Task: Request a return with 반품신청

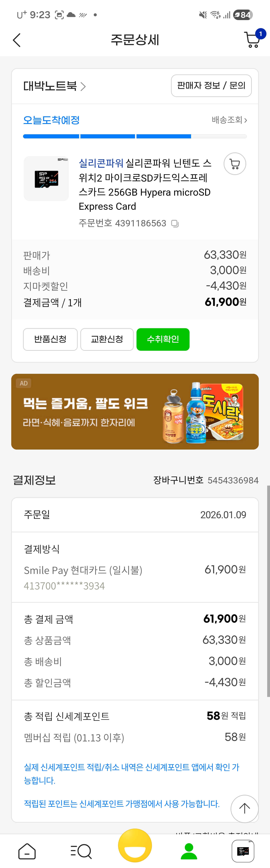Action: tap(50, 339)
